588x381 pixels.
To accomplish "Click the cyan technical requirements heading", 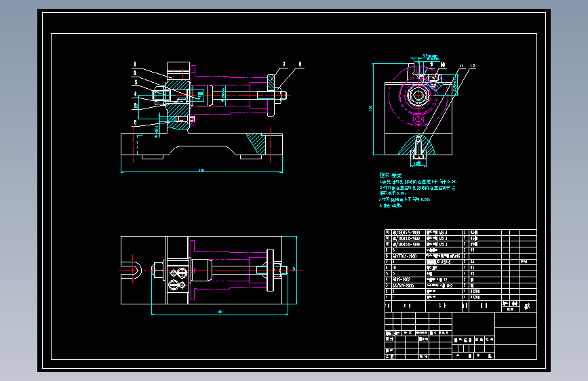I will [391, 176].
